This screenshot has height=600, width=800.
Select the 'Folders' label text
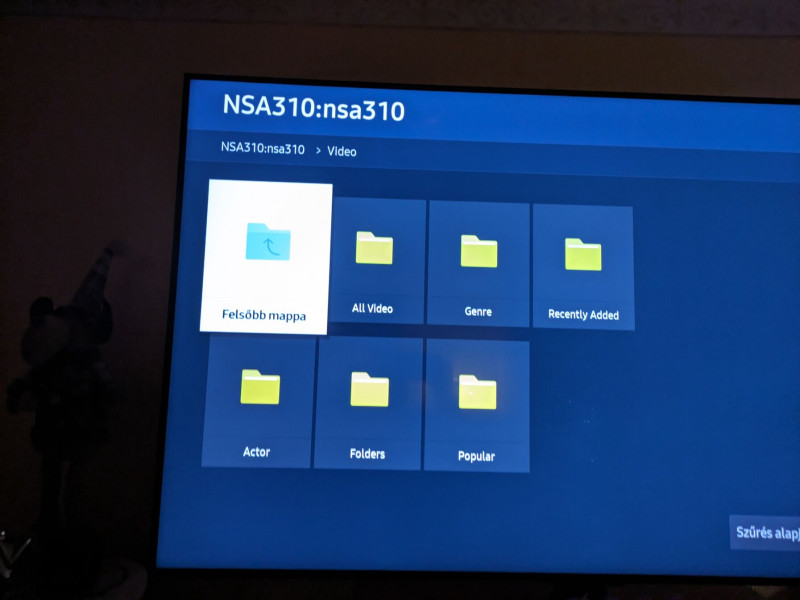pos(367,454)
